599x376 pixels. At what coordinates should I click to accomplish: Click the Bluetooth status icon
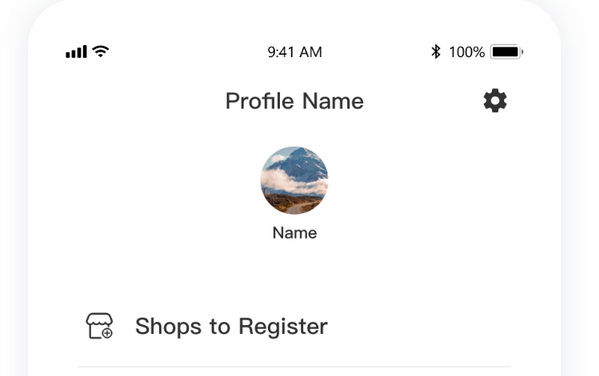click(x=435, y=52)
